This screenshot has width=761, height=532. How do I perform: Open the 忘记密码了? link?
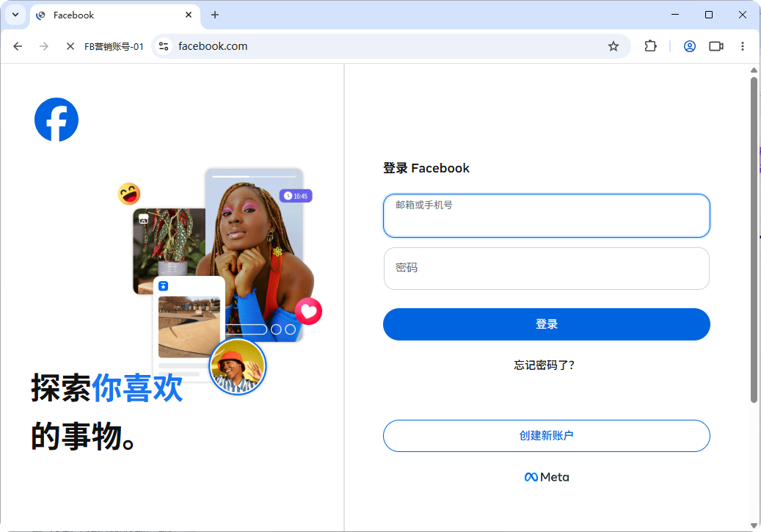(544, 365)
